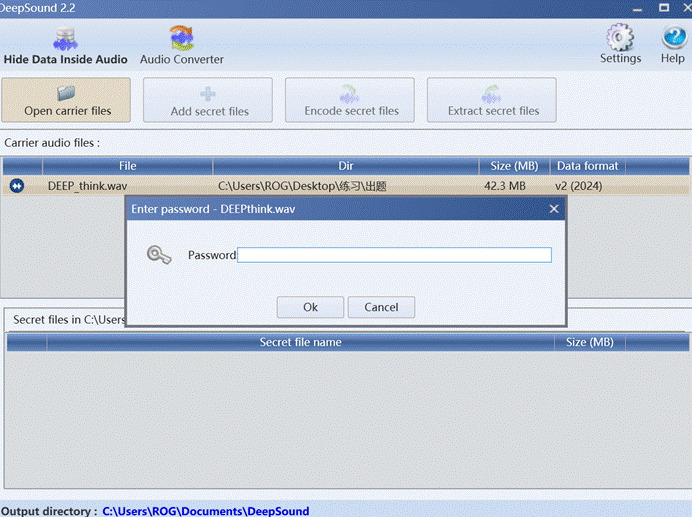Select the DEEP_think.wav file name cell
This screenshot has width=692, height=517.
tap(87, 186)
